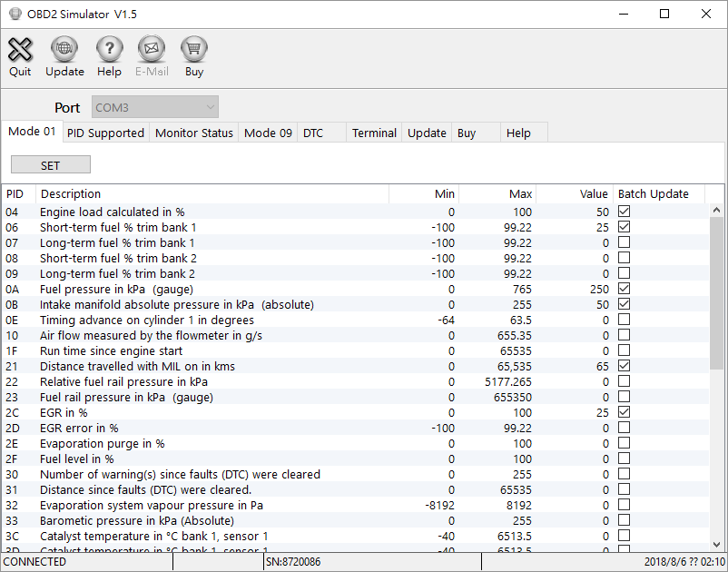
Task: Click the value 65 for Distance travelled with MIL
Action: click(x=603, y=366)
